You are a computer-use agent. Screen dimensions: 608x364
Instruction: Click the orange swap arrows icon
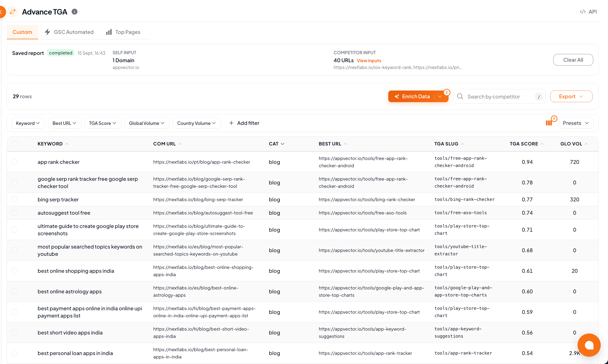[x=13, y=12]
